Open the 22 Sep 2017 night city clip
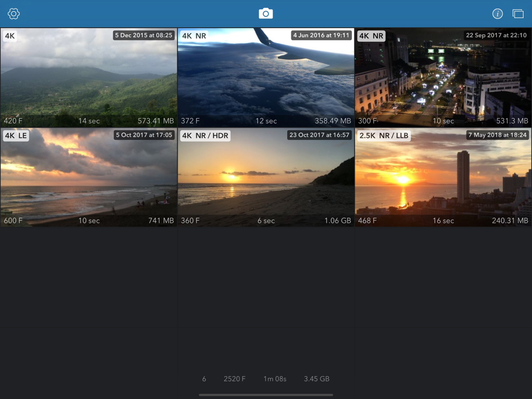Screen dimensions: 532x399 [443, 78]
